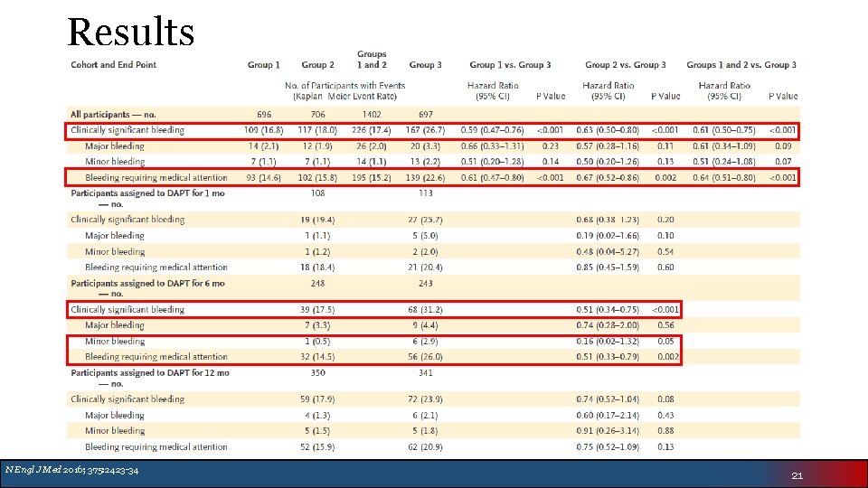This screenshot has height=488, width=868.
Task: Click the cell "18 (18.4)"
Action: point(317,267)
